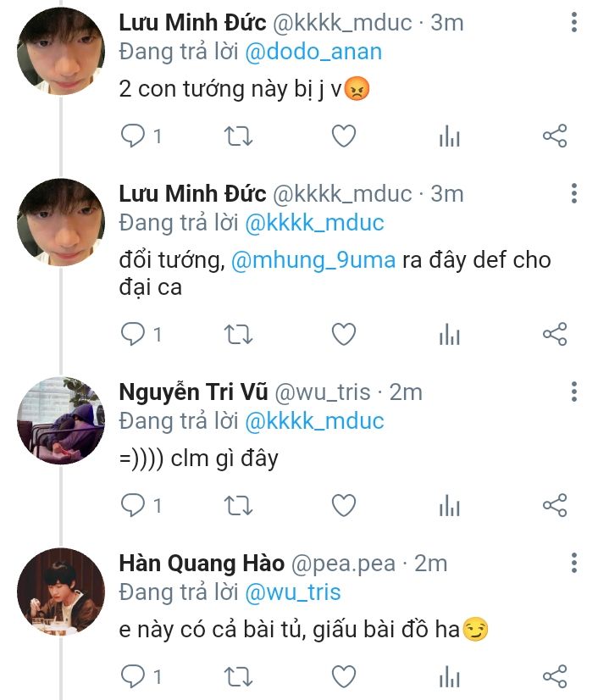Reply to the '2 con tướng này' tweet
The width and height of the screenshot is (609, 700).
pos(134,136)
